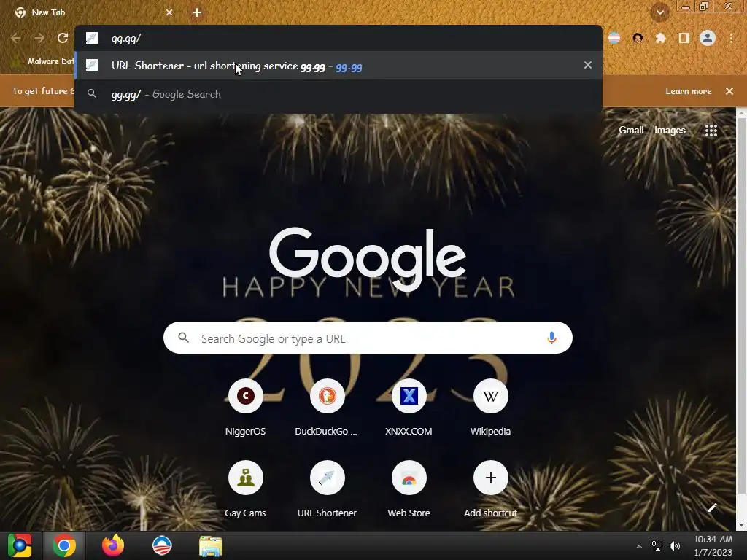Choose the gg.gg URL Shortener suggestion
747x560 pixels.
click(338, 65)
